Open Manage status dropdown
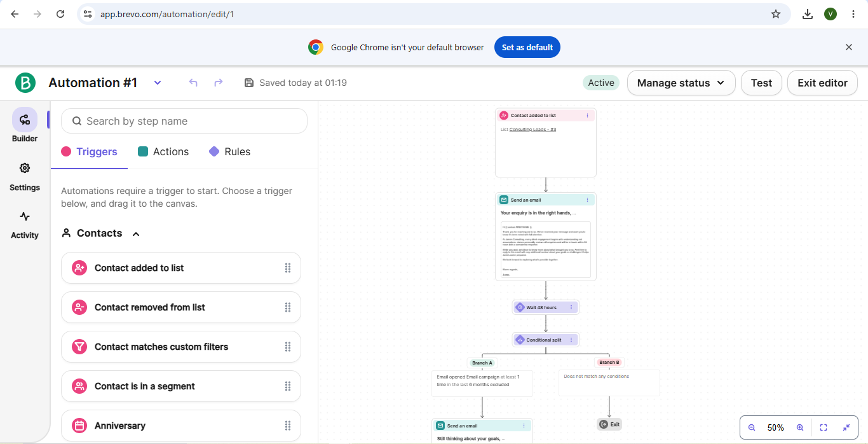This screenshot has height=444, width=868. 681,83
